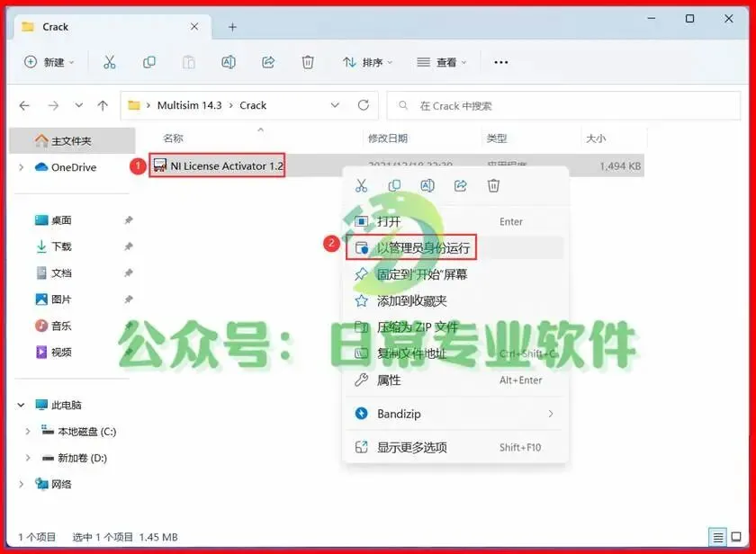Open the See more ellipsis menu
Screen dimensions: 756x554
[501, 62]
